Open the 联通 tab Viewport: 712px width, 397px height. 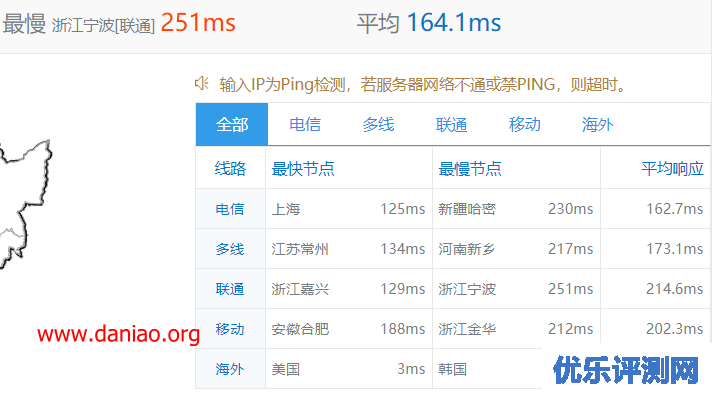(x=451, y=124)
